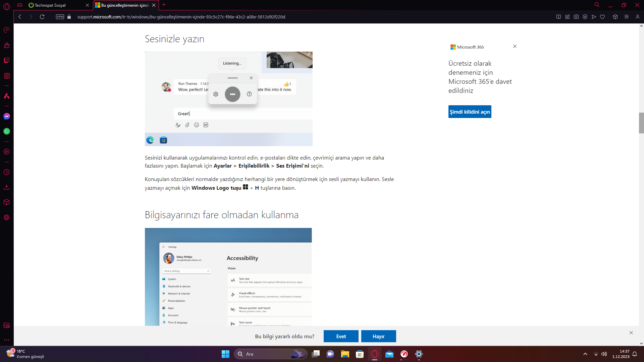Open Messenger sidebar panel
Viewport: 644px width, 362px height.
coord(7,116)
